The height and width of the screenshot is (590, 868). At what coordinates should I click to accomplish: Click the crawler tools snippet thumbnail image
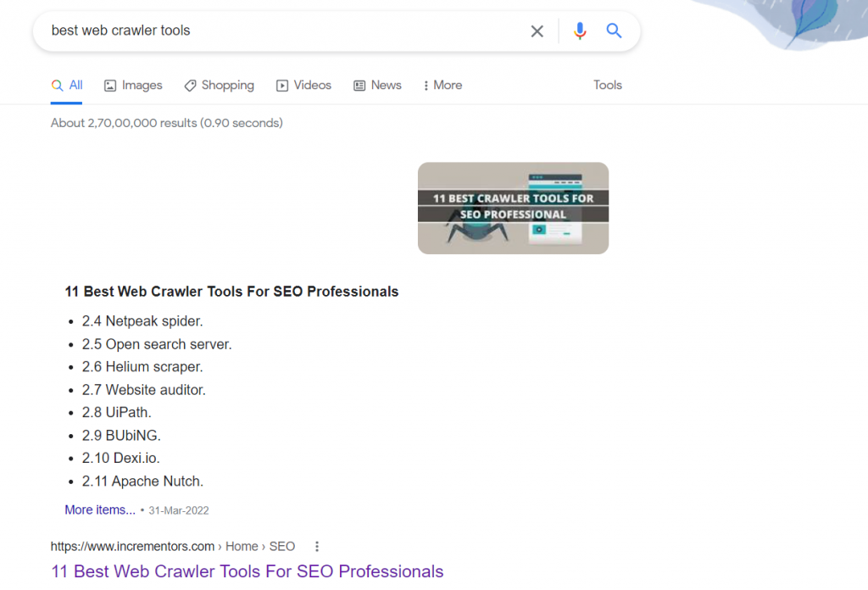(x=512, y=208)
